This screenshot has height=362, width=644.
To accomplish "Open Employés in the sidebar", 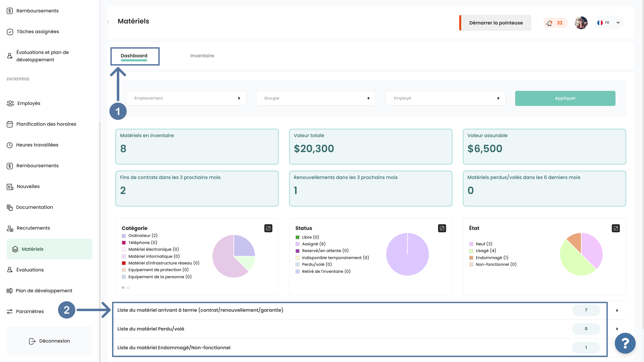I will point(29,103).
